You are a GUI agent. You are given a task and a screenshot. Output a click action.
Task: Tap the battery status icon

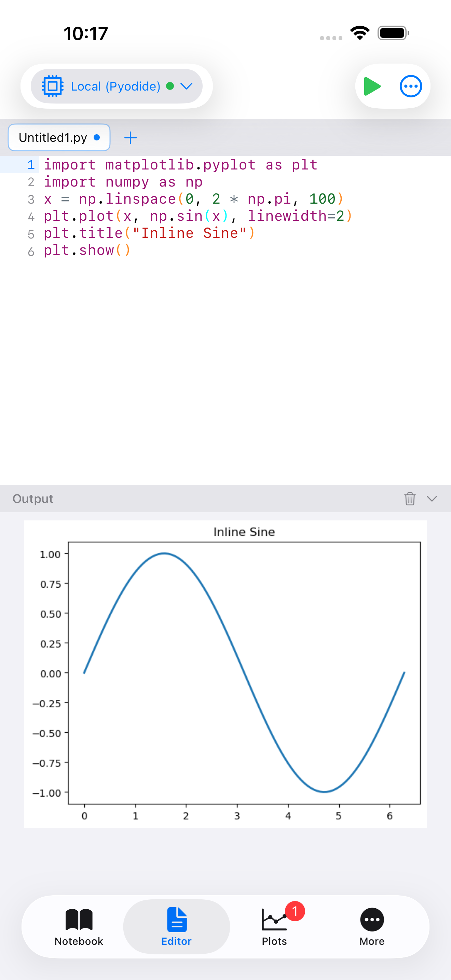click(x=393, y=33)
